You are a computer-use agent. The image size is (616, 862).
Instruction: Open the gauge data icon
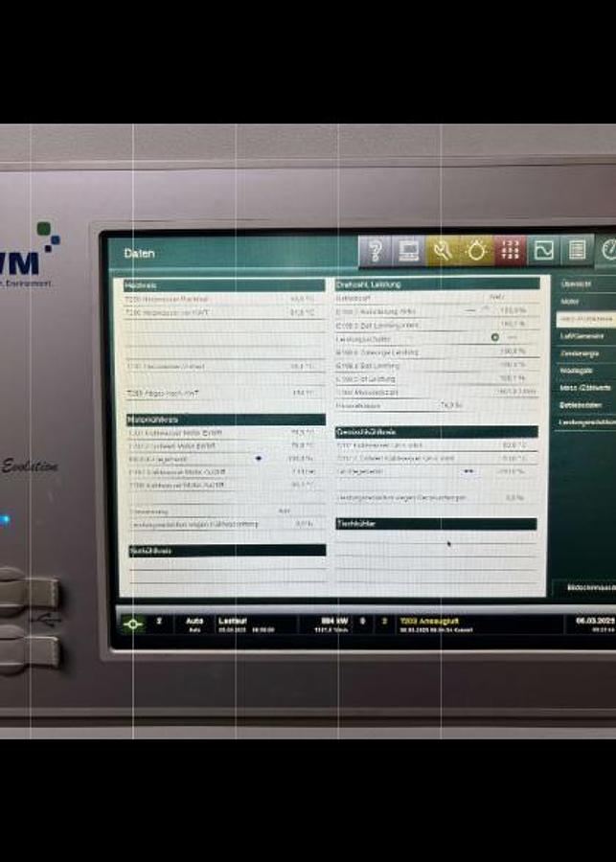click(605, 250)
